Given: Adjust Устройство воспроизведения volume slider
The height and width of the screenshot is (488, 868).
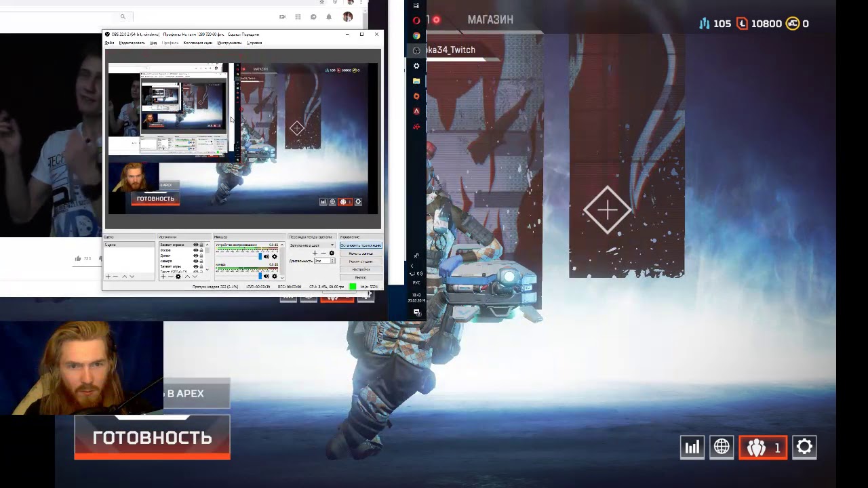Looking at the screenshot, I should tap(239, 256).
